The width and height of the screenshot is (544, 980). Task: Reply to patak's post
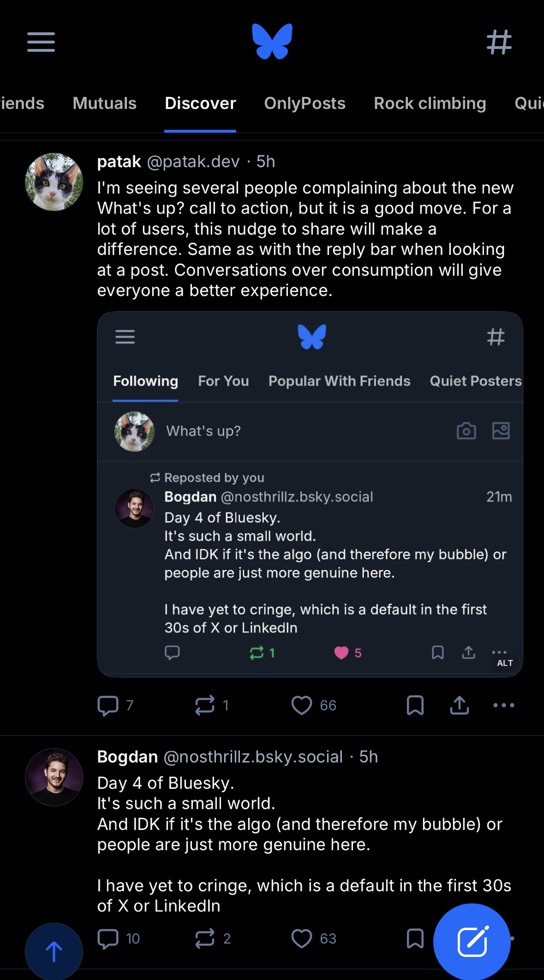click(108, 706)
